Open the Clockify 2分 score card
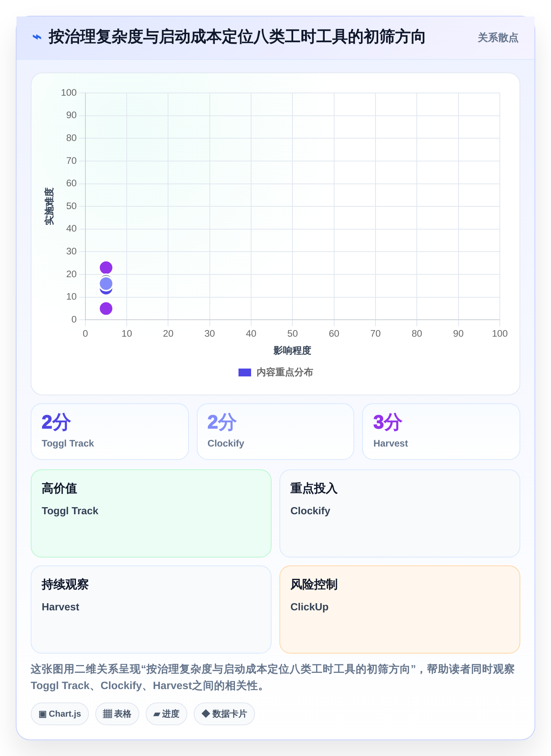551x756 pixels. [275, 432]
